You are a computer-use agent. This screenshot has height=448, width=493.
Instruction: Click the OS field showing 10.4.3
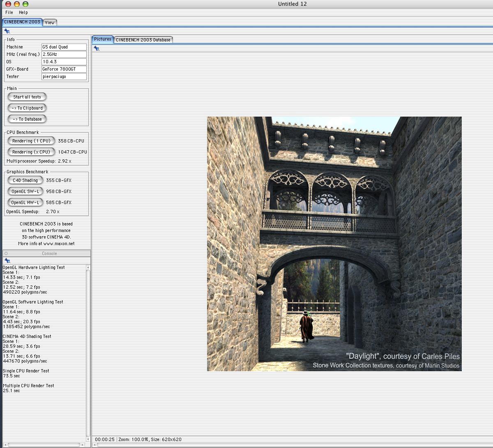tap(64, 62)
